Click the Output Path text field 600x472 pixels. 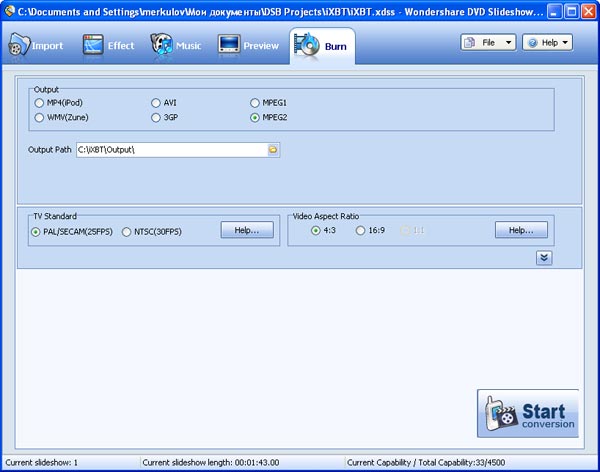172,150
